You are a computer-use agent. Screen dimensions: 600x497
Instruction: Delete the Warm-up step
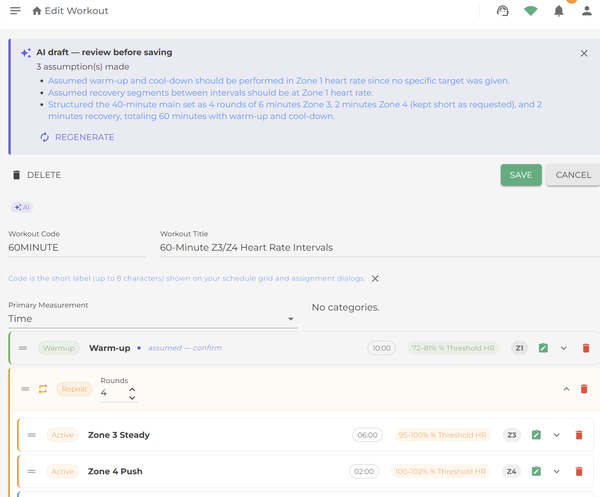586,348
